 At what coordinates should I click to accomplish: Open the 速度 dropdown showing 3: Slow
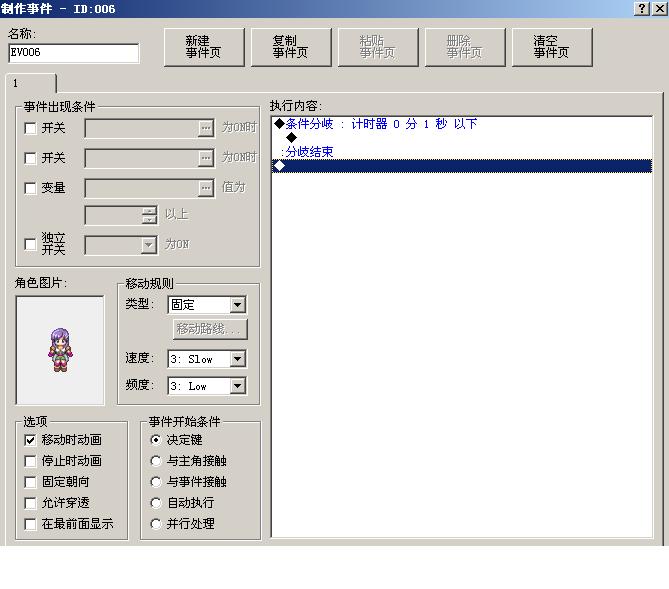207,359
